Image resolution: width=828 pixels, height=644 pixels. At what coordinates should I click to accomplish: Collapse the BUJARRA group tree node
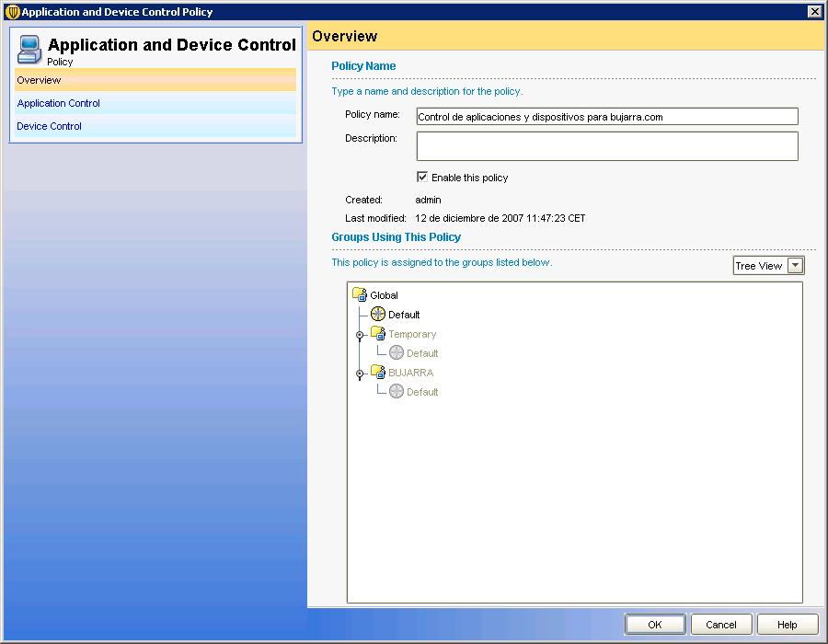point(360,374)
